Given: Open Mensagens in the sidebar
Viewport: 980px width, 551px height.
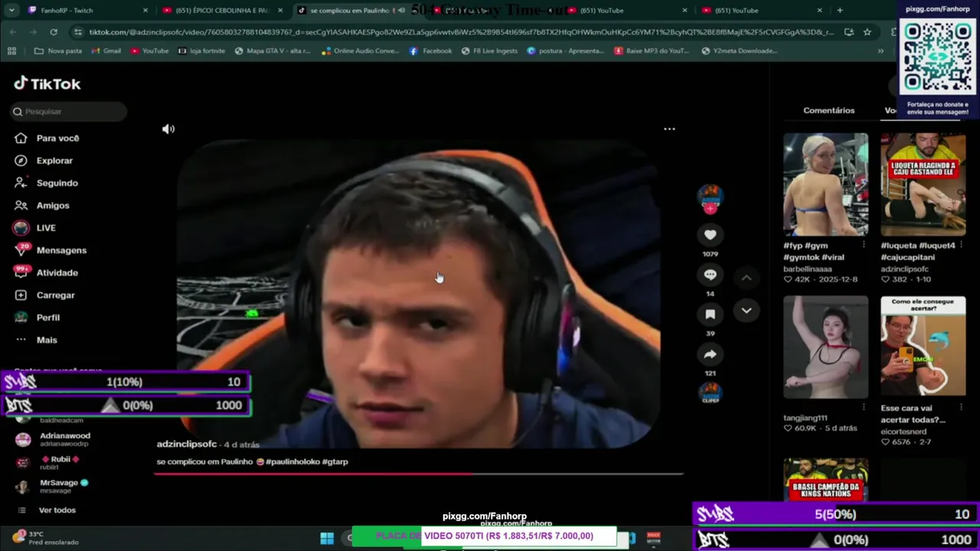Looking at the screenshot, I should click(x=61, y=250).
